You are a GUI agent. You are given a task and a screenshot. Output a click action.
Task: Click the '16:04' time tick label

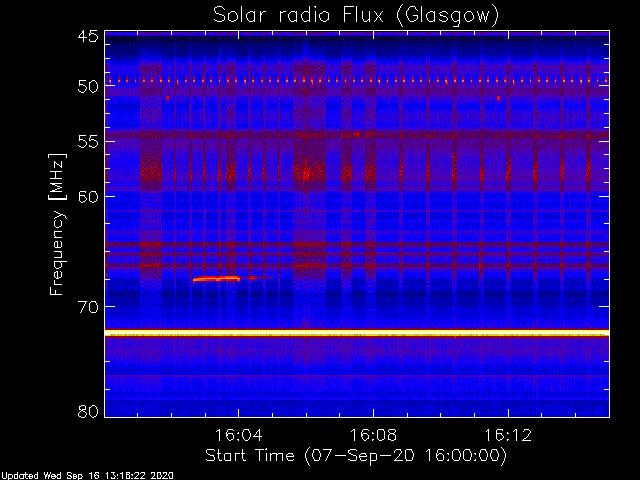pyautogui.click(x=238, y=435)
